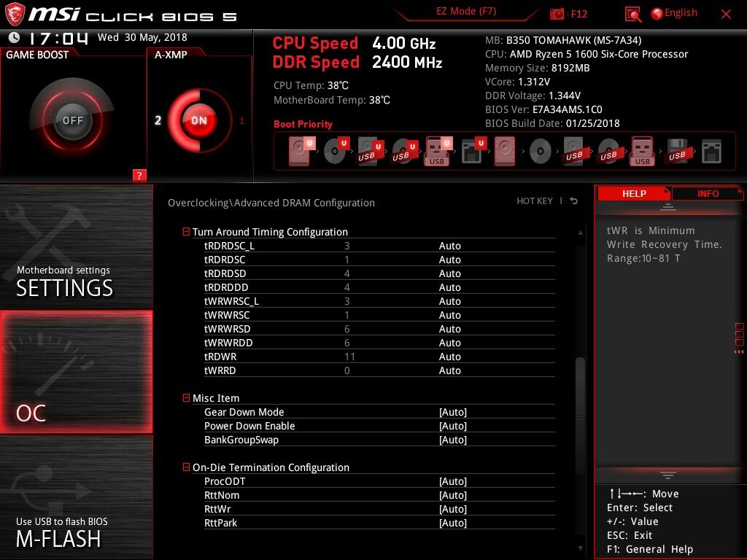
Task: Click the clock icon beside the time
Action: pos(15,38)
